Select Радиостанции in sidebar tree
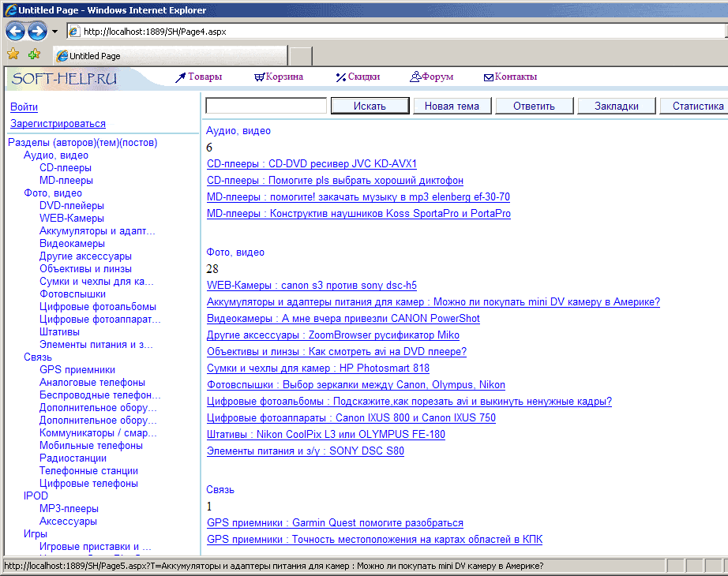Screen dimensions: 728x576 (73, 458)
